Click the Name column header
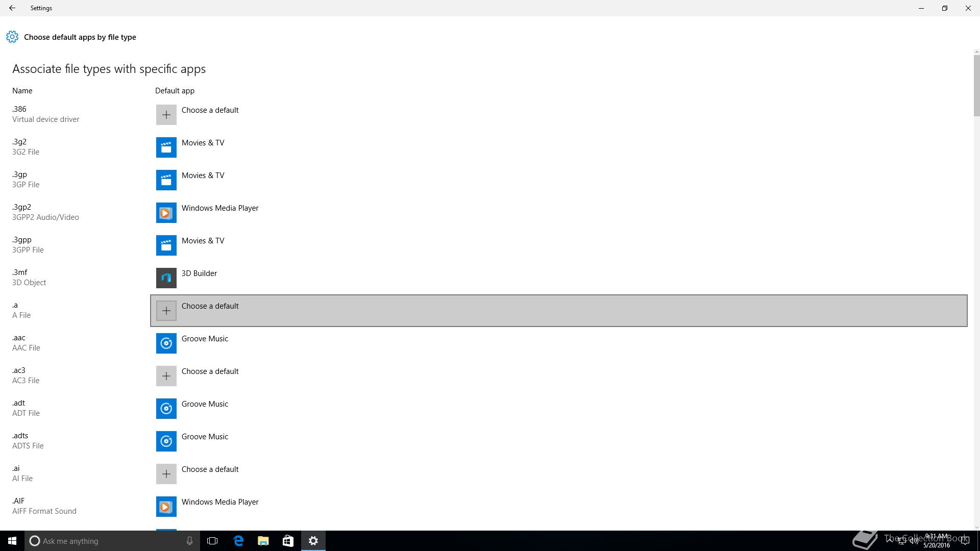The height and width of the screenshot is (551, 980). coord(22,91)
